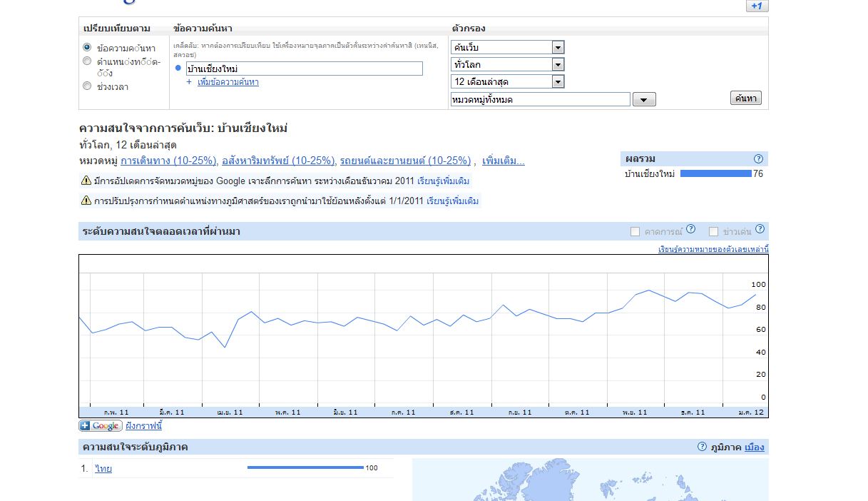Click the blue interest bar for ไทย
The height and width of the screenshot is (501, 868).
[x=305, y=467]
